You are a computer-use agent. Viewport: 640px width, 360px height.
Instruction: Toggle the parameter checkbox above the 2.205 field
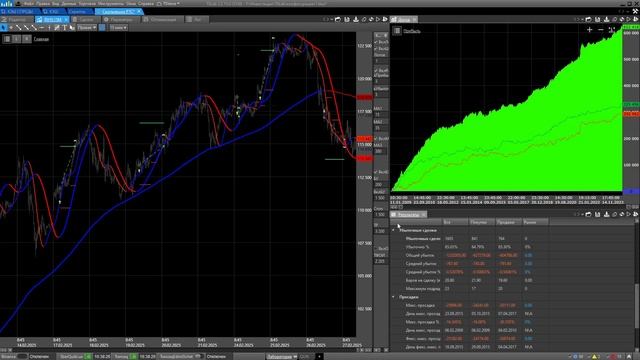click(376, 248)
